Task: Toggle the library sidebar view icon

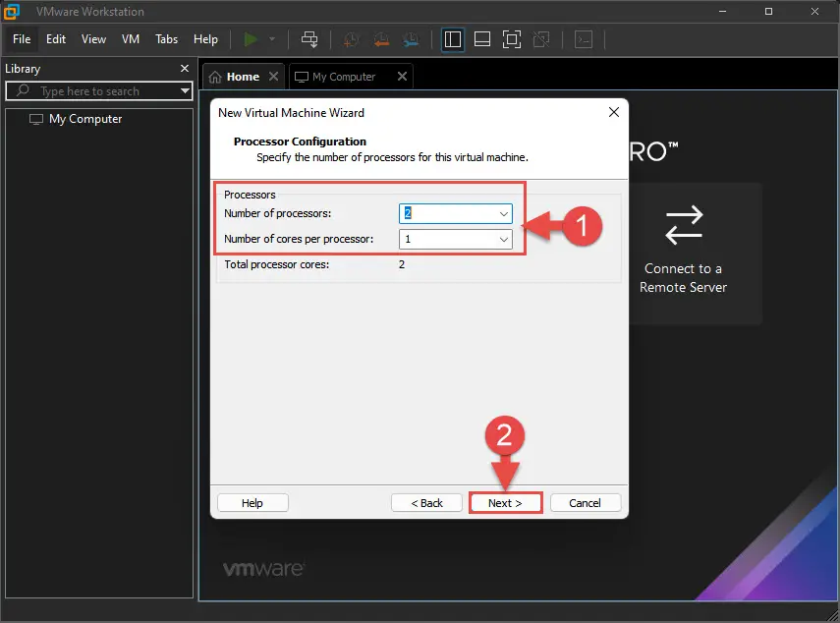Action: (x=453, y=39)
